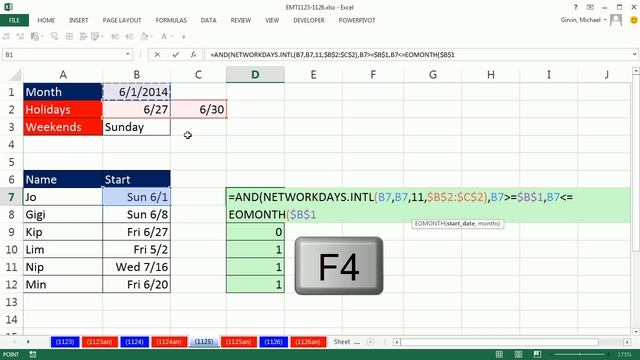Open Fill Color dropdown arrow
This screenshot has height=360, width=640.
pos(151,36)
